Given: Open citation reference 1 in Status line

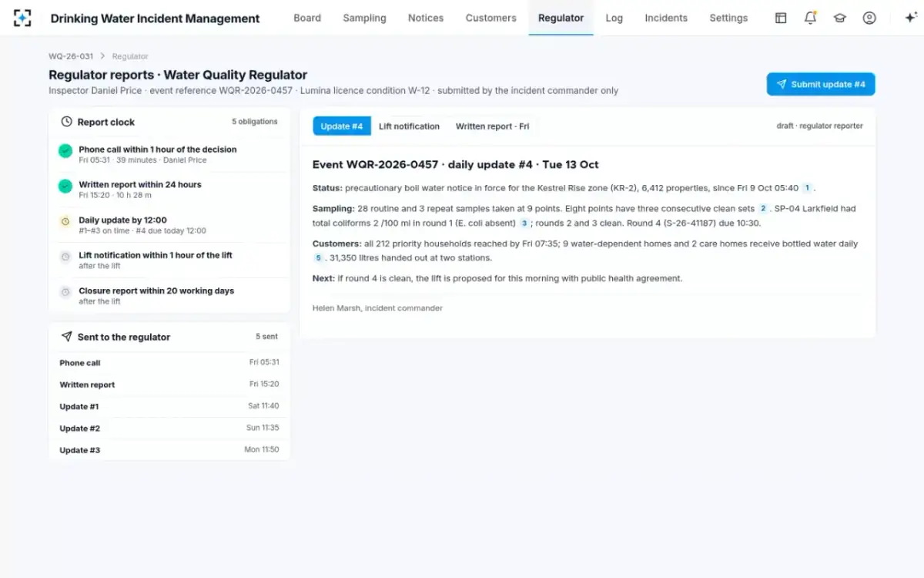Looking at the screenshot, I should [807, 188].
